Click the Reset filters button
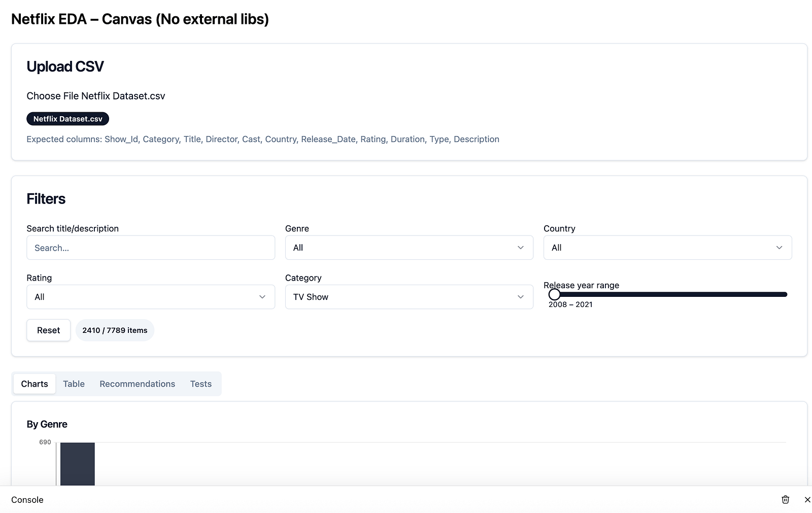 pos(48,330)
